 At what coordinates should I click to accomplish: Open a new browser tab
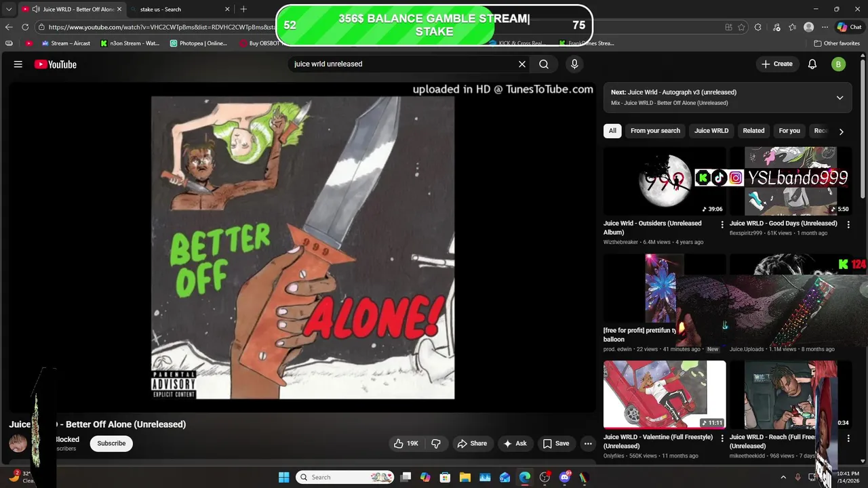coord(243,9)
